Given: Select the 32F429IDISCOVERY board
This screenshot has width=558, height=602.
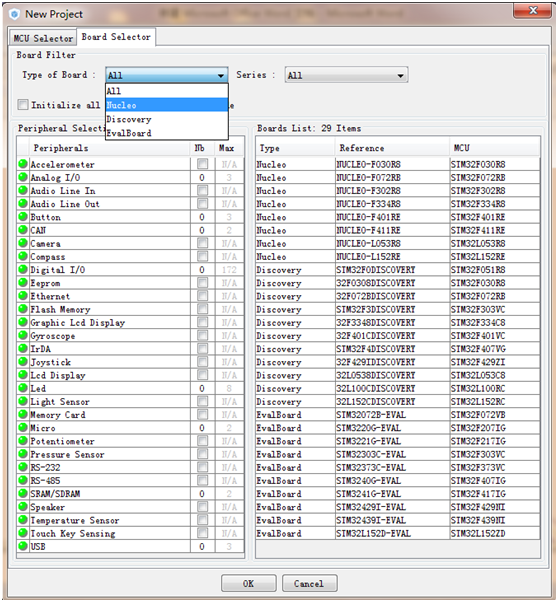Looking at the screenshot, I should (398, 362).
